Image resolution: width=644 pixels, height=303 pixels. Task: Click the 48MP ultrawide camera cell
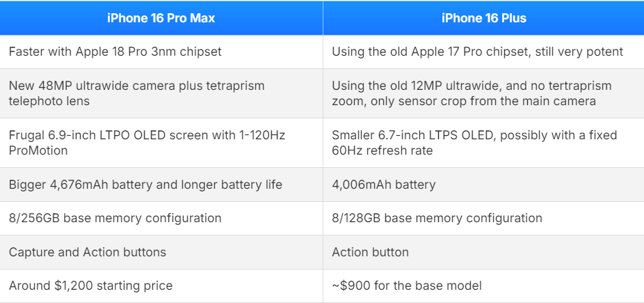point(136,93)
